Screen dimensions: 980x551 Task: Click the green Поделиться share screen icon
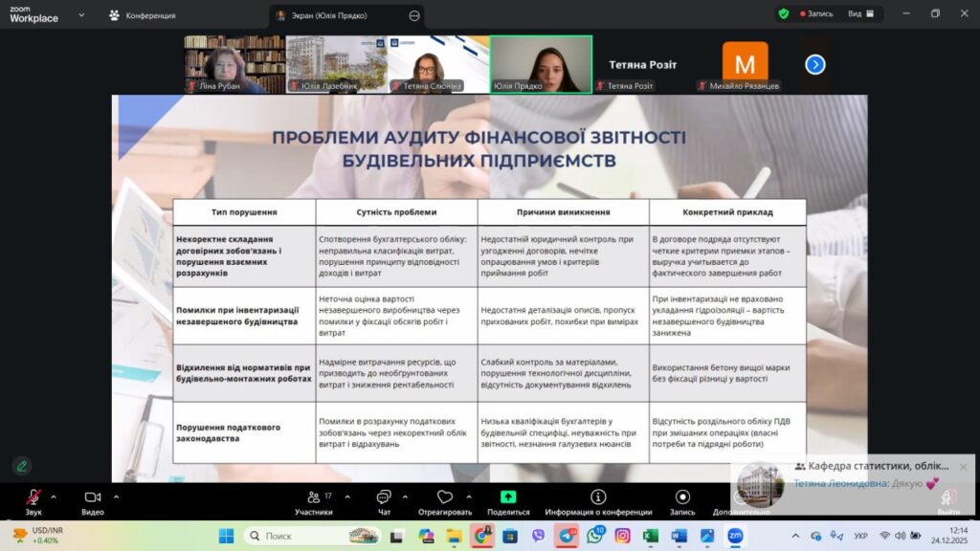(508, 497)
